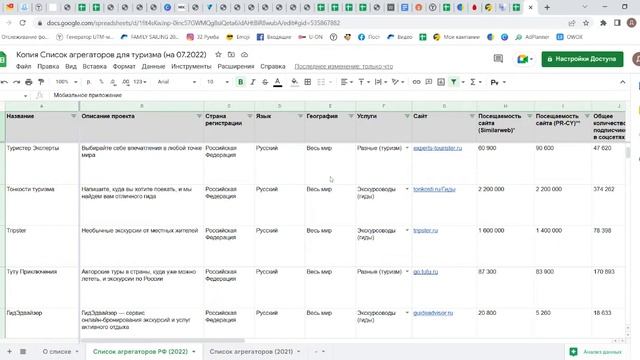Image resolution: width=640 pixels, height=360 pixels.
Task: Click the cloud save status icon
Action: [244, 54]
